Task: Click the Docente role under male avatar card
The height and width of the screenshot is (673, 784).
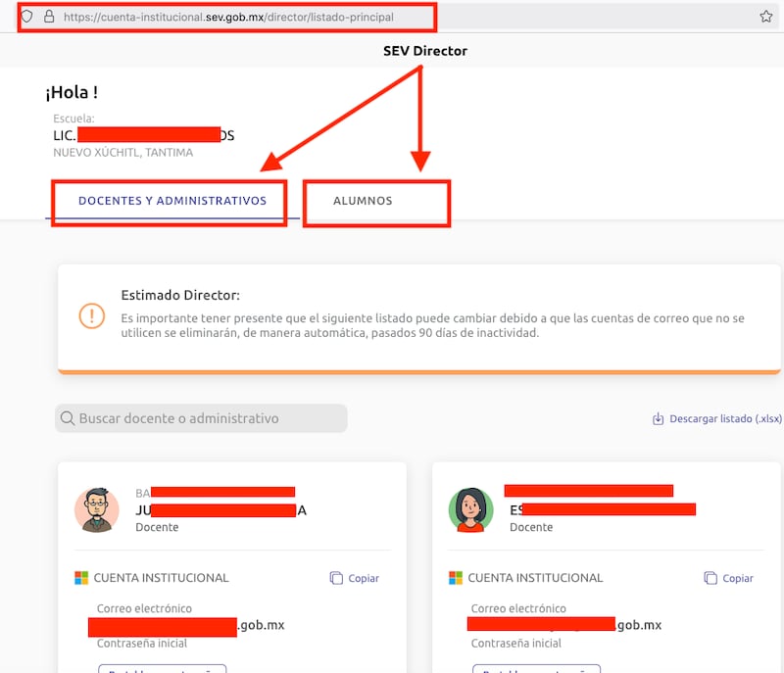Action: click(157, 527)
